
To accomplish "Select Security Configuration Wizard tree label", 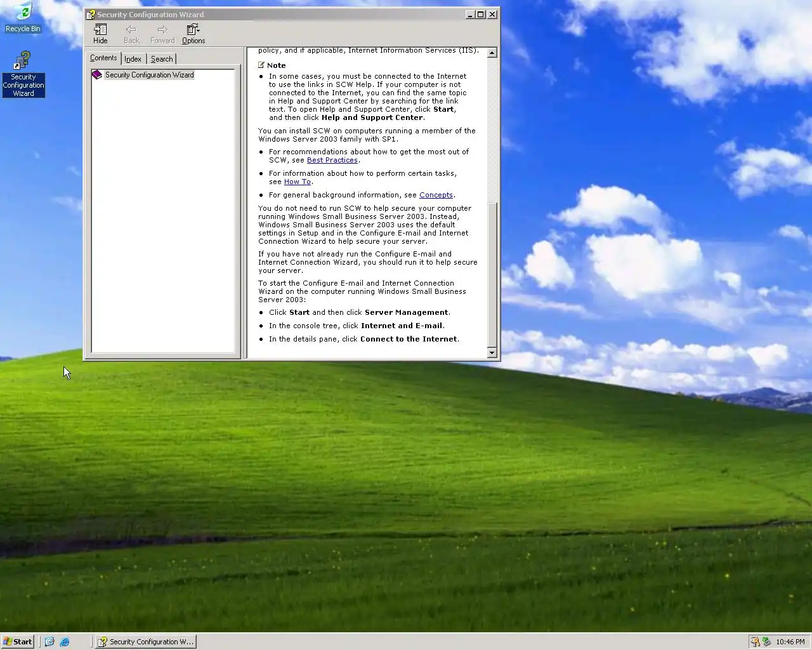I will [149, 75].
